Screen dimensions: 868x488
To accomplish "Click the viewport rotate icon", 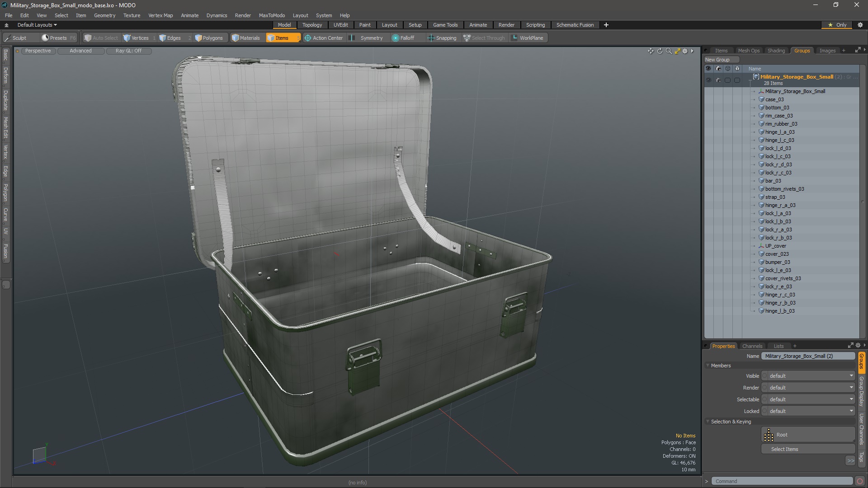I will click(660, 51).
